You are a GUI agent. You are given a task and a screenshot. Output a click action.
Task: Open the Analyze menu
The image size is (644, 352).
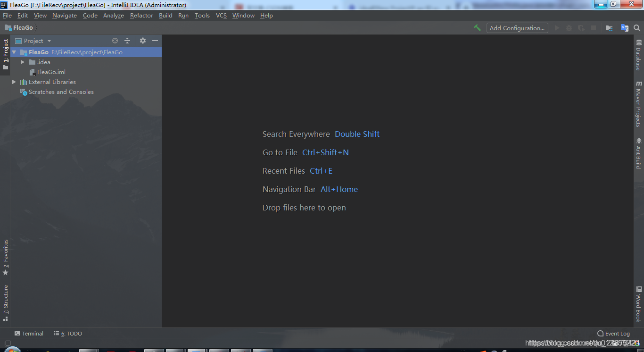tap(114, 16)
